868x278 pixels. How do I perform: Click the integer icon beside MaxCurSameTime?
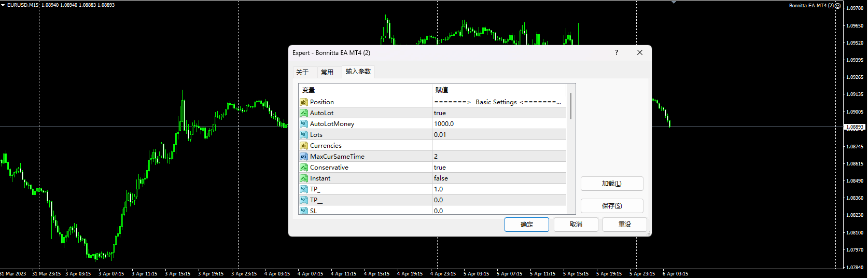(303, 157)
